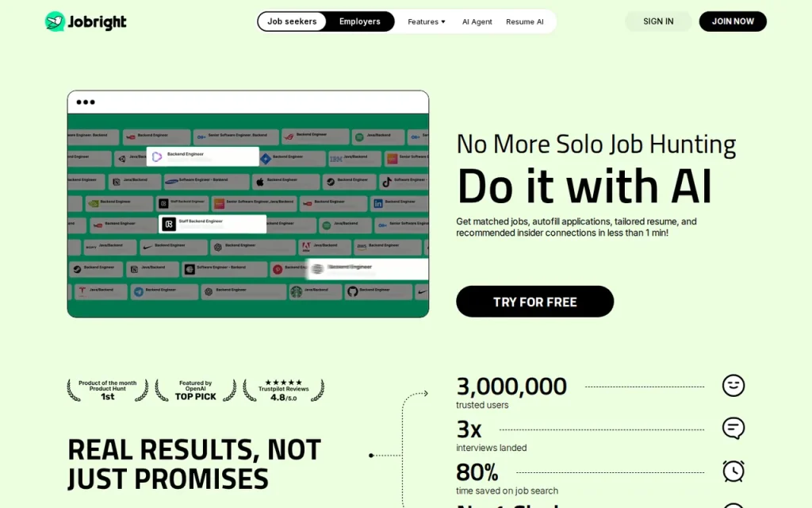This screenshot has height=508, width=812.
Task: Click the IBM logo job card
Action: click(x=354, y=159)
